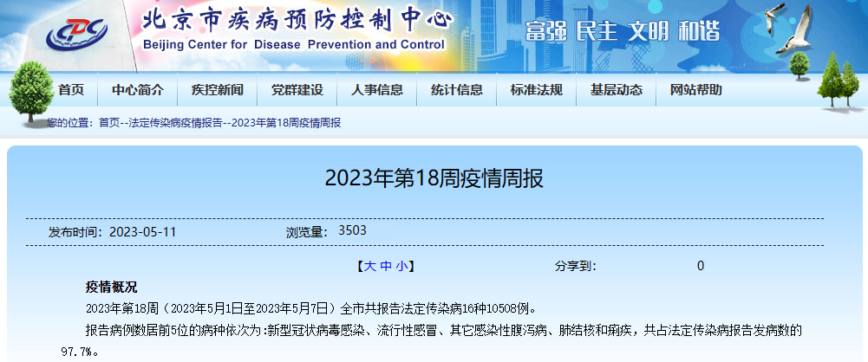Click 2023年第18周疫情周报 breadcrumb text
The width and height of the screenshot is (868, 362).
point(285,123)
